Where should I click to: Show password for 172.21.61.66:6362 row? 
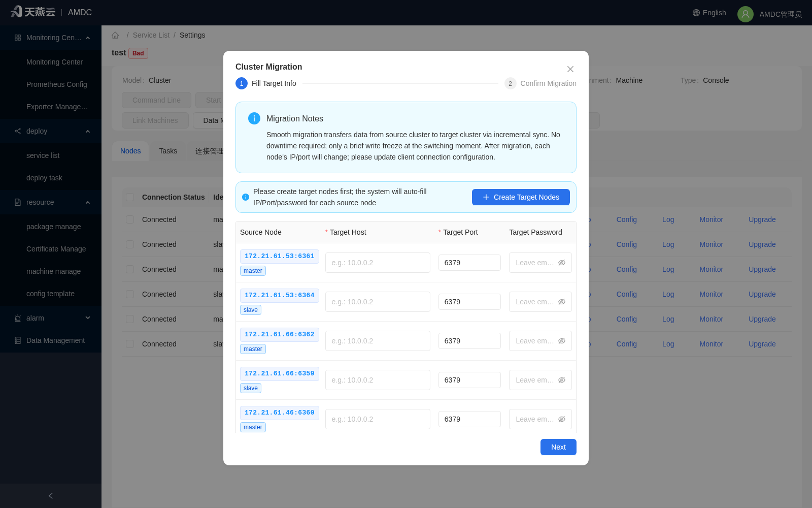(562, 341)
